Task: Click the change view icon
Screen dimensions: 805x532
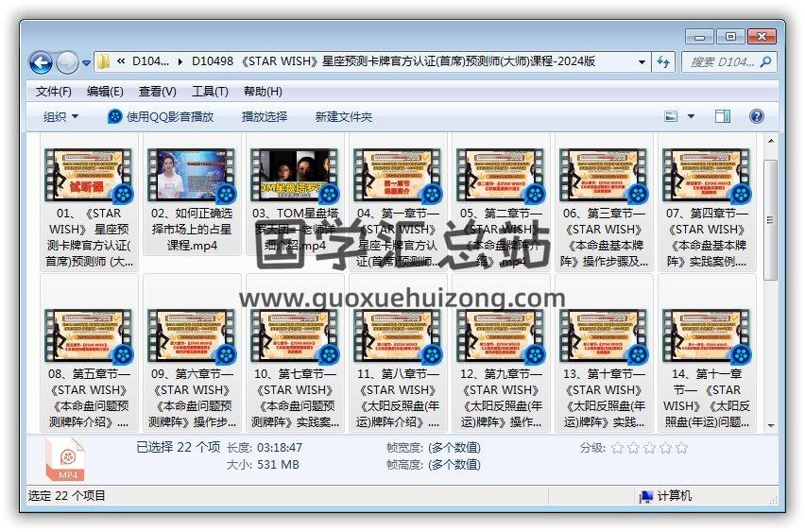Action: 671,116
